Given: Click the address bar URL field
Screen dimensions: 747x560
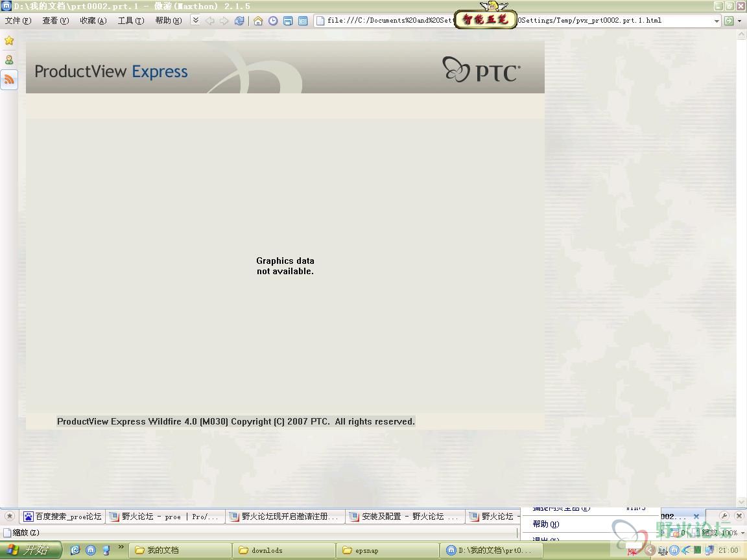Looking at the screenshot, I should 517,21.
